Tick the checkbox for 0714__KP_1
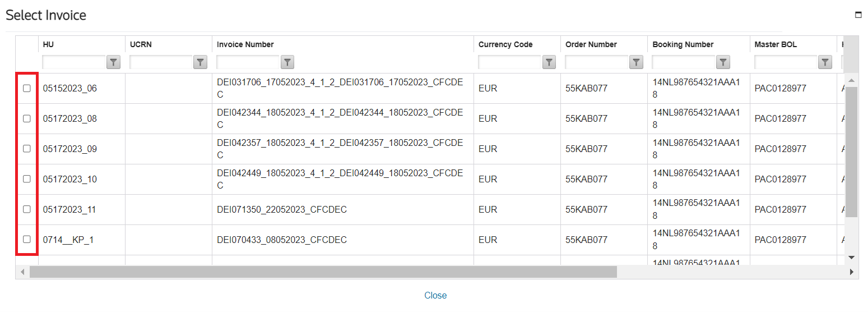The height and width of the screenshot is (312, 868). pos(26,240)
